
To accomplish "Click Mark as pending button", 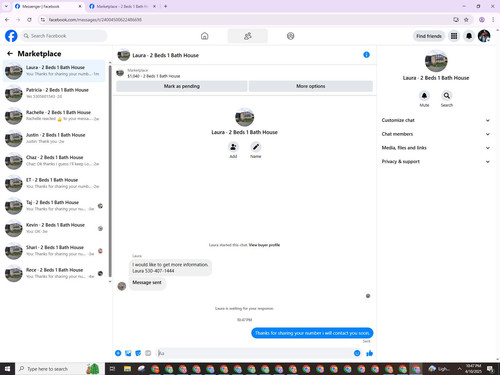I will [182, 86].
